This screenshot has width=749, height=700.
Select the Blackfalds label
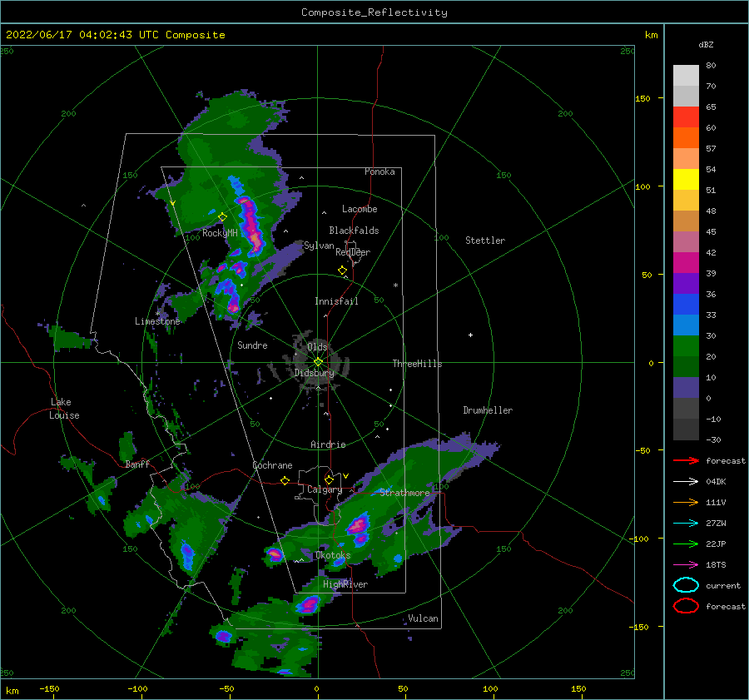[x=354, y=231]
